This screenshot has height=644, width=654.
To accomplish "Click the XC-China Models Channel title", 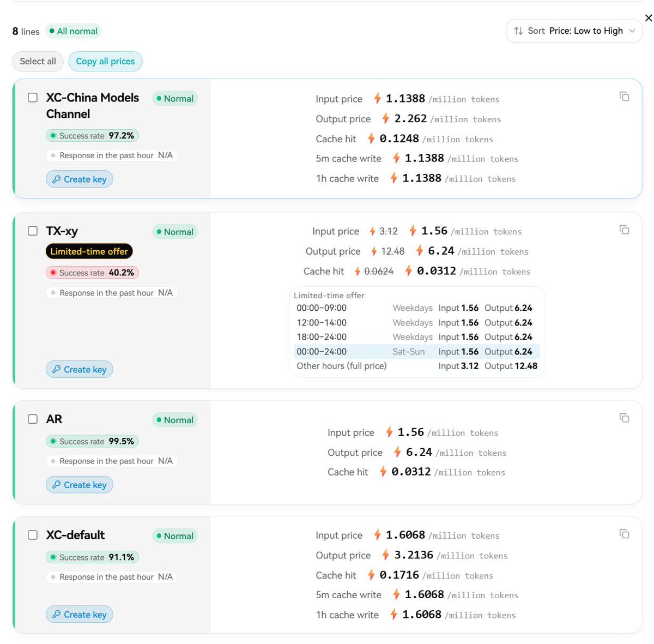I will click(x=92, y=106).
